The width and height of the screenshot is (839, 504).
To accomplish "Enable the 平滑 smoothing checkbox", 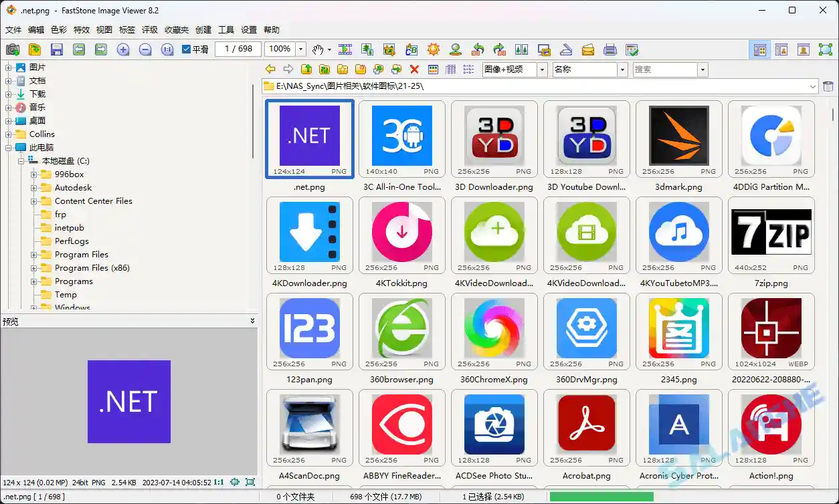I will tap(186, 49).
